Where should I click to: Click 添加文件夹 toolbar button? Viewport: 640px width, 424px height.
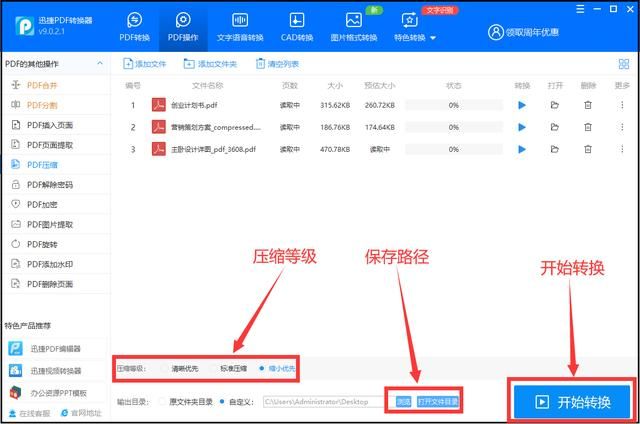[x=210, y=64]
